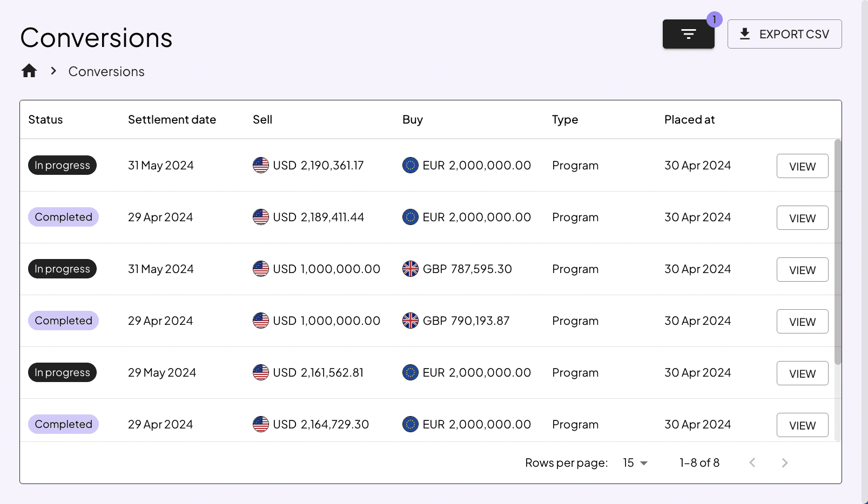
Task: Click the USD 2,164,729.30 sell amount
Action: tap(321, 425)
